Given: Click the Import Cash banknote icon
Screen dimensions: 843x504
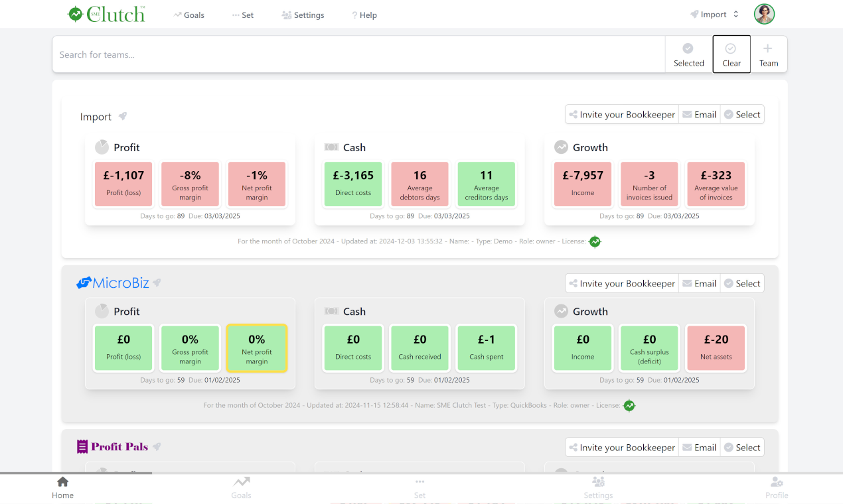Looking at the screenshot, I should [331, 147].
